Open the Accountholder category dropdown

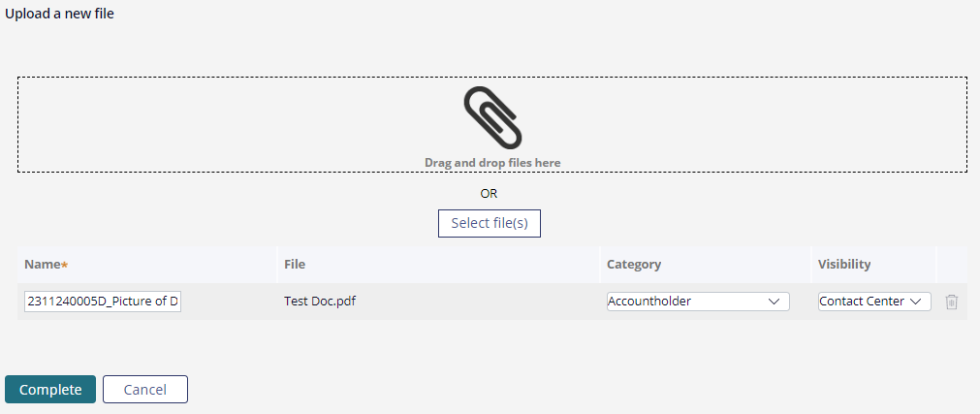coord(698,302)
